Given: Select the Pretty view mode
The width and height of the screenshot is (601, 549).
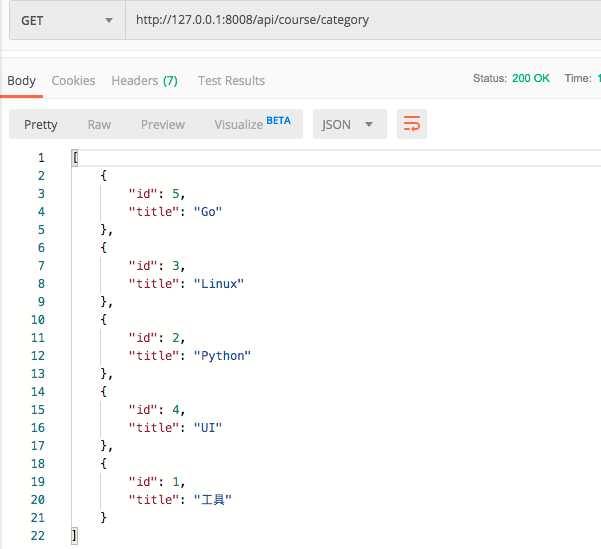Looking at the screenshot, I should (41, 124).
